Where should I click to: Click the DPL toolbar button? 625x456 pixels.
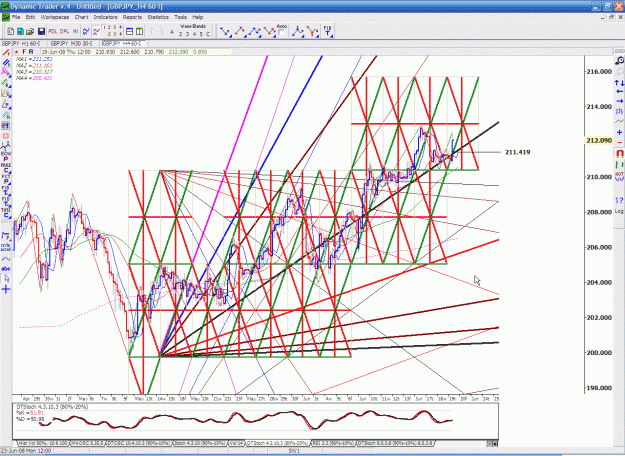click(x=65, y=31)
